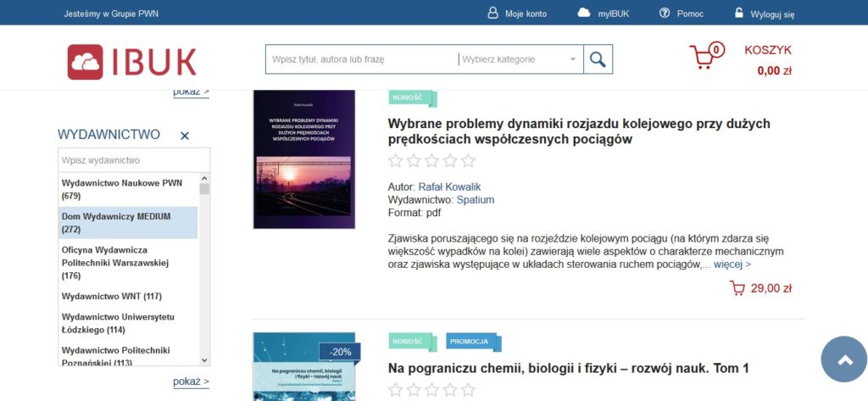Filter by Wydawnictwo Naukowe PWN (679)
The image size is (868, 401).
pyautogui.click(x=128, y=189)
